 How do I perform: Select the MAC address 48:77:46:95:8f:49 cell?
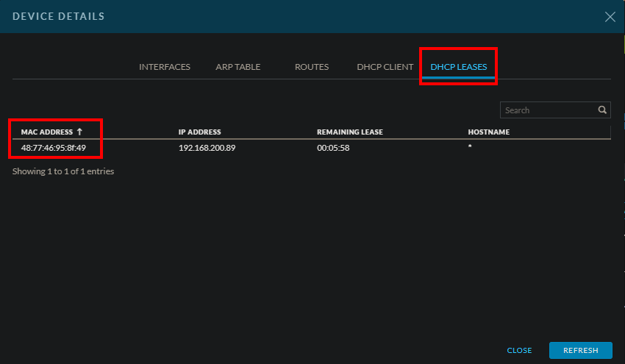click(x=53, y=148)
